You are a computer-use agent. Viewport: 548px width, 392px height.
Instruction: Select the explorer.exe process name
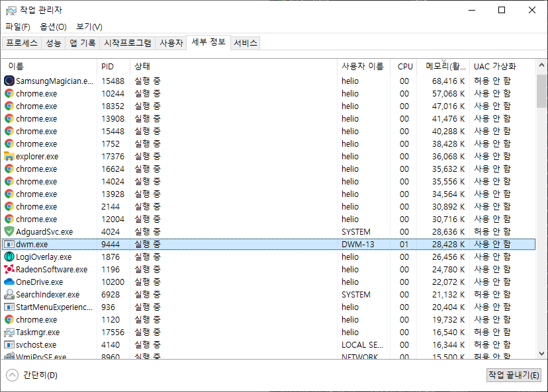[37, 157]
